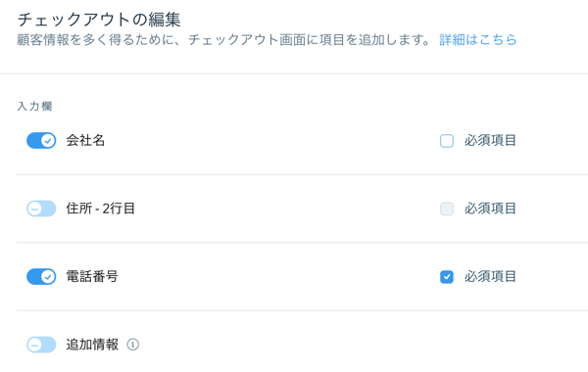Uncheck 必須項目 box for 電話番号
This screenshot has height=372, width=588.
coord(447,277)
